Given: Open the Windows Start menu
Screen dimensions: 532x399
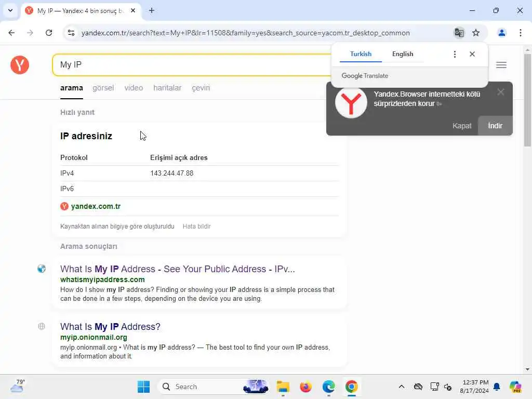Looking at the screenshot, I should pos(143,387).
